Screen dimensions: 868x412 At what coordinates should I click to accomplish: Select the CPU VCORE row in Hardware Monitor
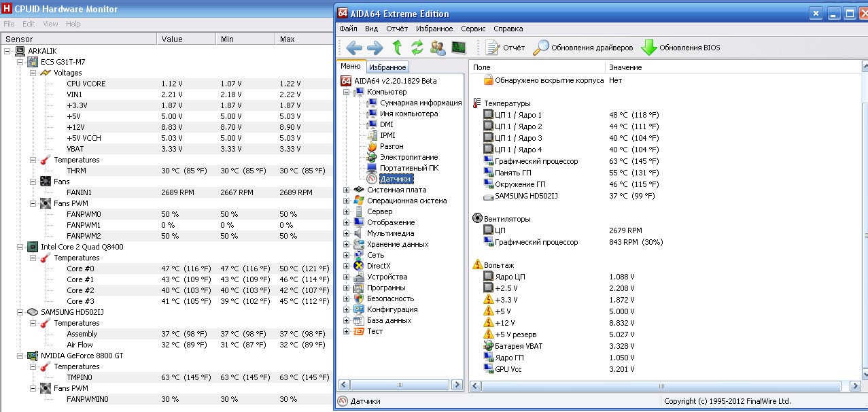point(167,84)
